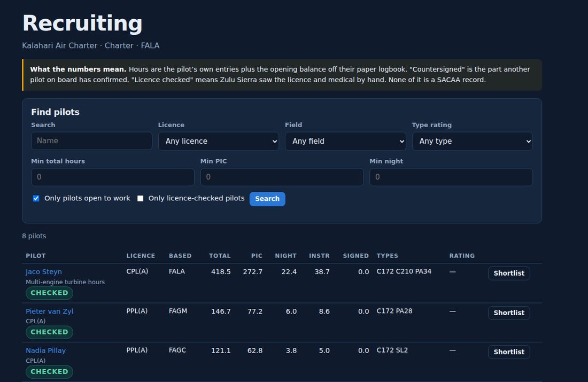Click CHECKED badge under Jaco Steyn
The height and width of the screenshot is (382, 588).
click(50, 293)
